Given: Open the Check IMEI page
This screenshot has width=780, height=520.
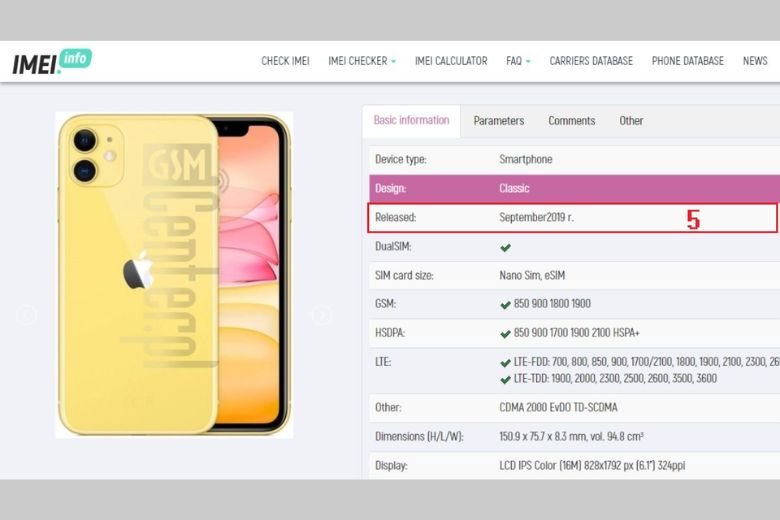Looking at the screenshot, I should [x=285, y=61].
